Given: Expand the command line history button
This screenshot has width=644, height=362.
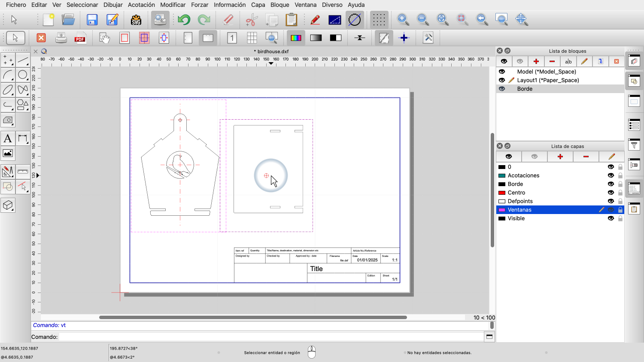Looking at the screenshot, I should 489,337.
